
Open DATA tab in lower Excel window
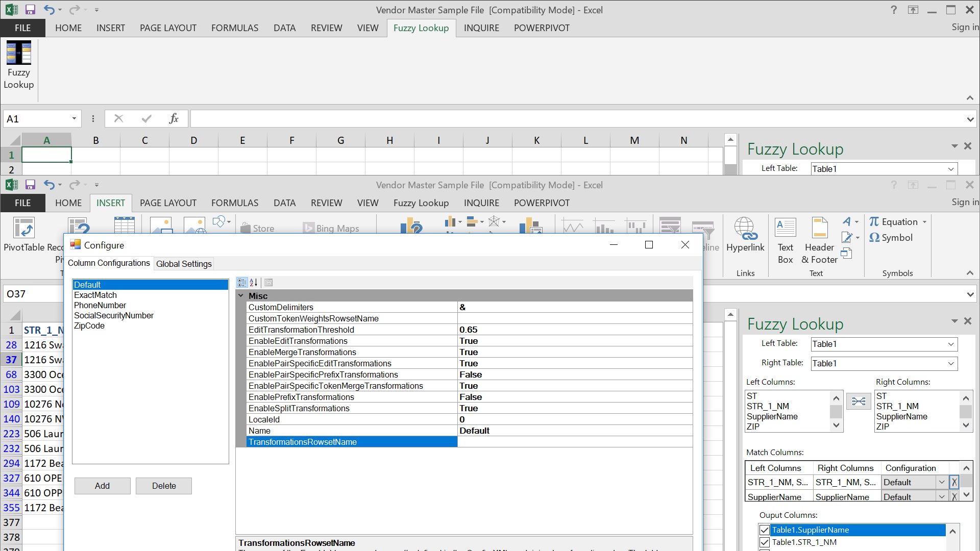(284, 203)
